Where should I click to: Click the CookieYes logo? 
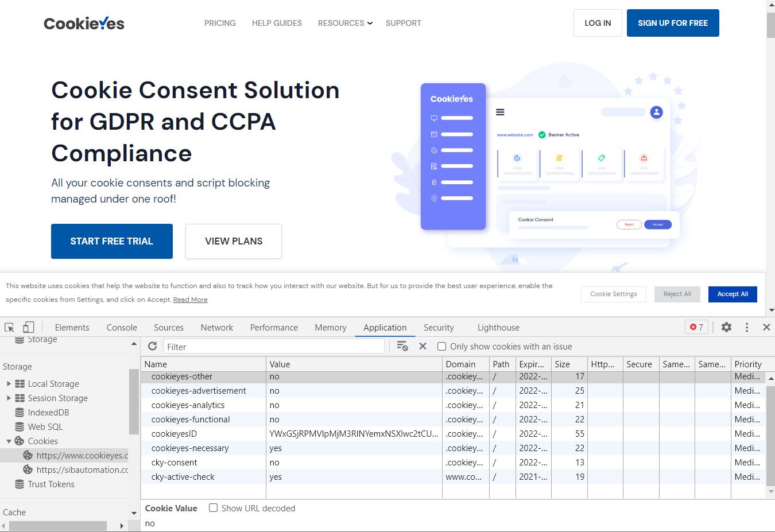[84, 23]
